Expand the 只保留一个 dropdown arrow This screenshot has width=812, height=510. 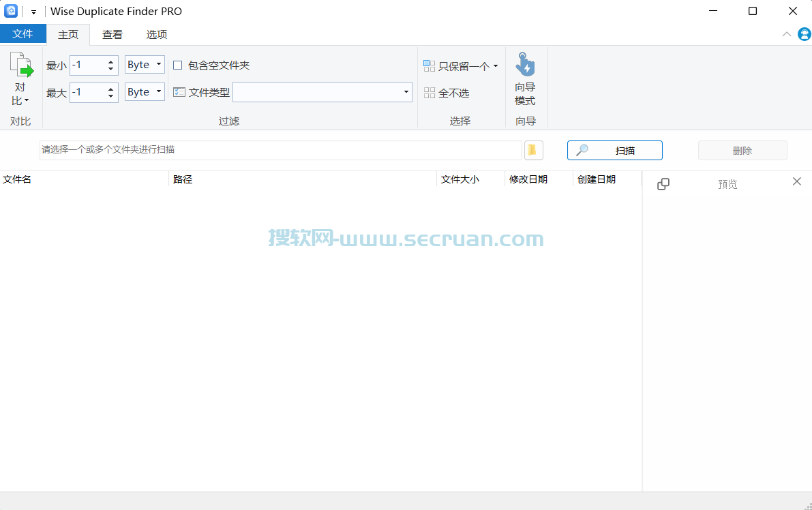coord(496,65)
